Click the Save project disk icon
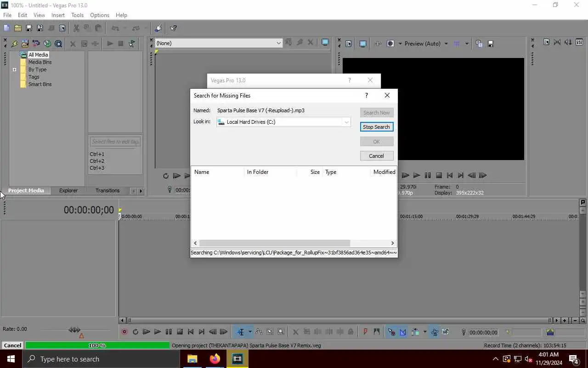 coord(28,28)
